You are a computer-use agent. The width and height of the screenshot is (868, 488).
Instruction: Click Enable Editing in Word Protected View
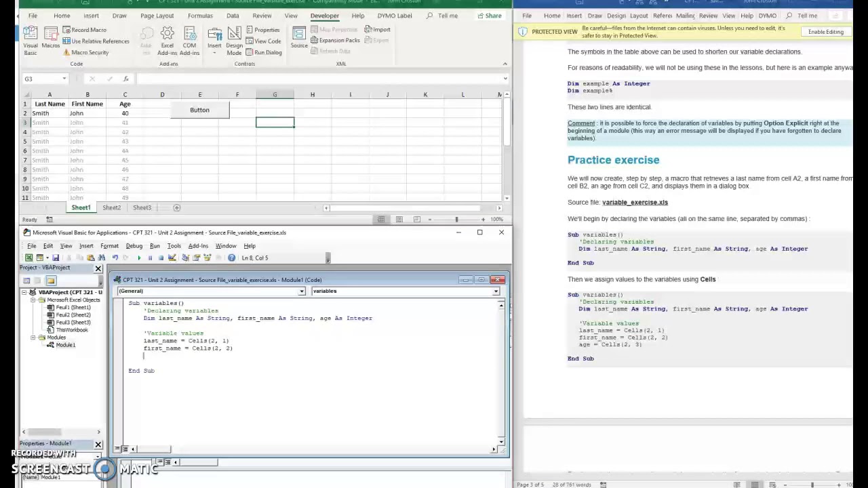(825, 32)
